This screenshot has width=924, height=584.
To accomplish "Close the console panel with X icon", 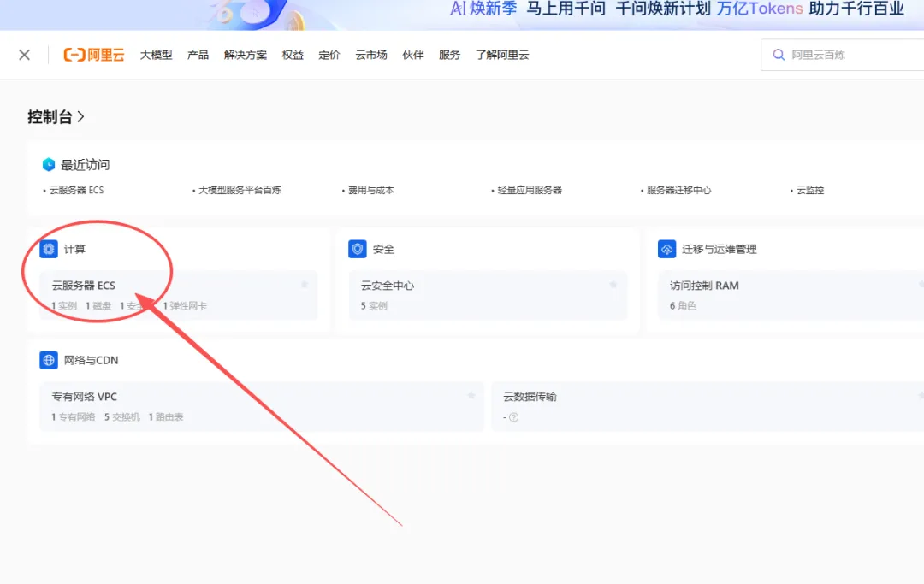I will coord(24,55).
